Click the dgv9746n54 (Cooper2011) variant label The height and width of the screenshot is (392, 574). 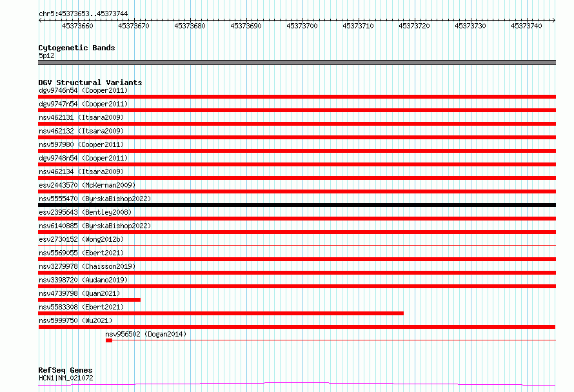point(83,90)
